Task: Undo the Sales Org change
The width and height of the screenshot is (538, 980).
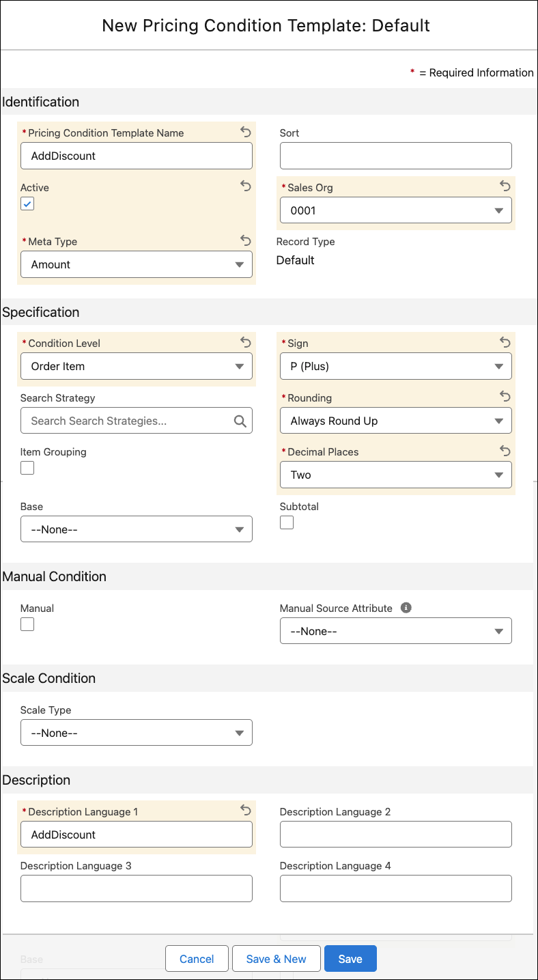Action: (x=505, y=186)
